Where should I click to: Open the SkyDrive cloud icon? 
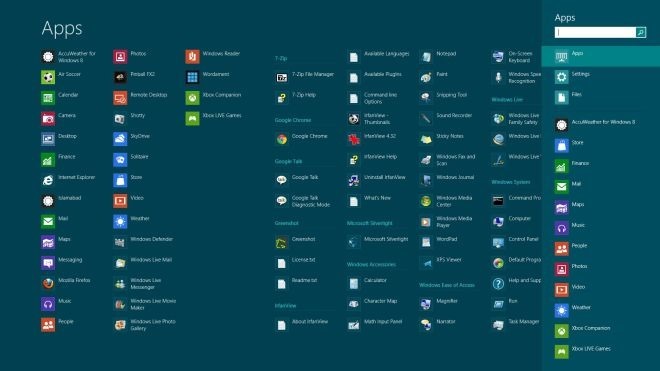120,139
